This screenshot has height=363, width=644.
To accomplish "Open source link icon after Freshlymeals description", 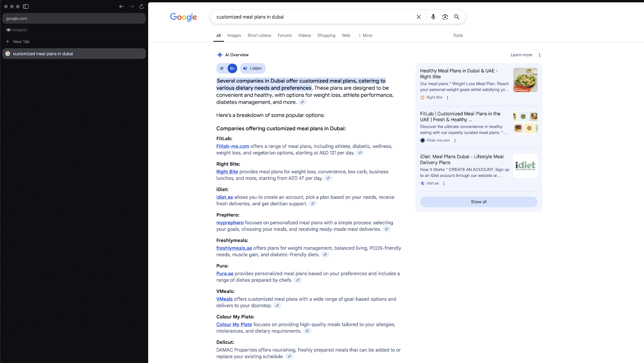I will click(x=325, y=254).
